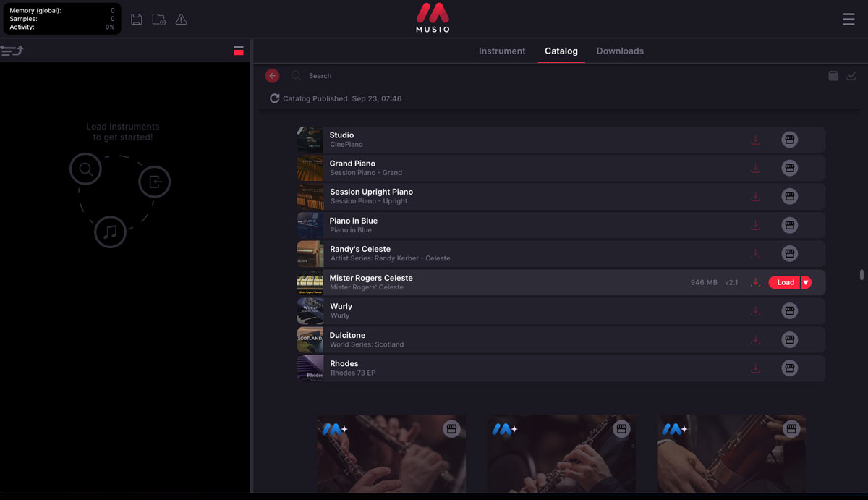
Task: Expand the Load button dropdown arrow
Action: click(806, 283)
